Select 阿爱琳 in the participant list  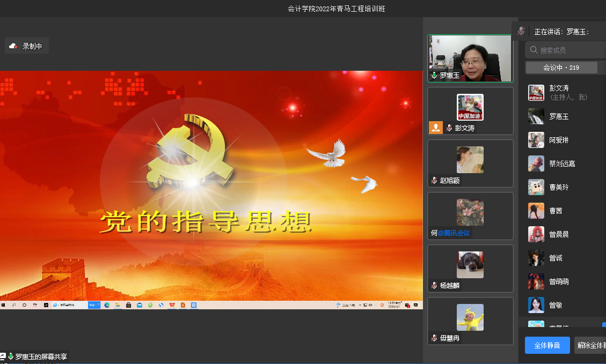point(558,140)
